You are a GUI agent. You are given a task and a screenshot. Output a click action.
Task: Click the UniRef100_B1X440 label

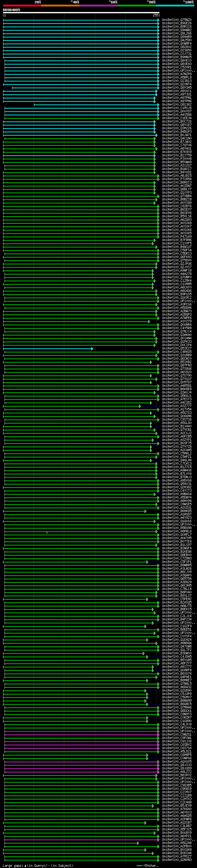(x=176, y=426)
